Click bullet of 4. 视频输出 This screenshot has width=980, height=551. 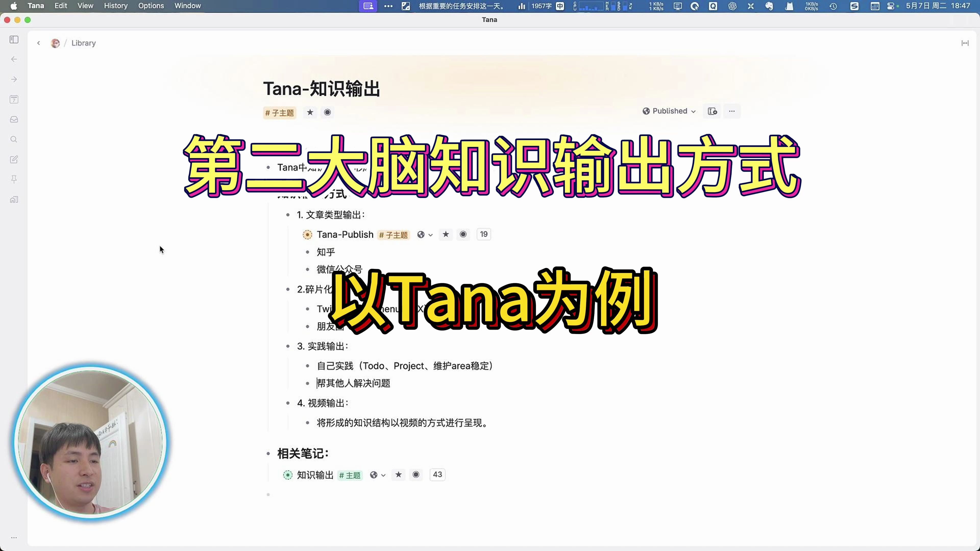288,403
